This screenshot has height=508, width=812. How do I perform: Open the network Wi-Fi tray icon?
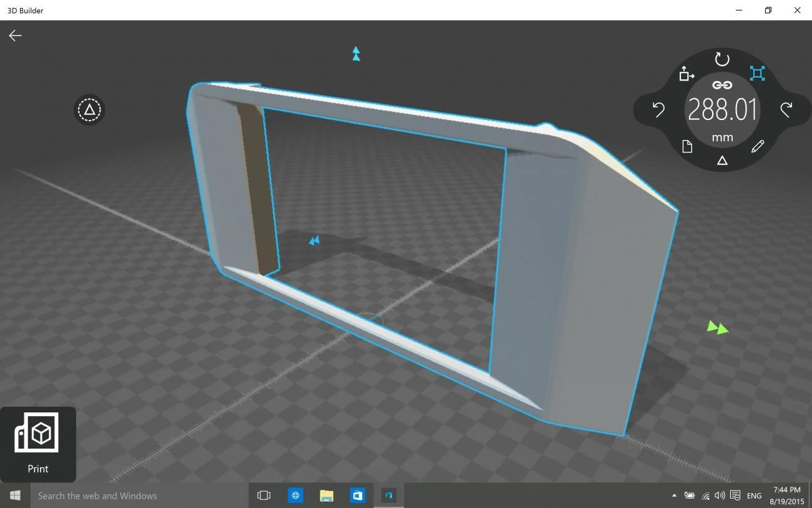[705, 496]
